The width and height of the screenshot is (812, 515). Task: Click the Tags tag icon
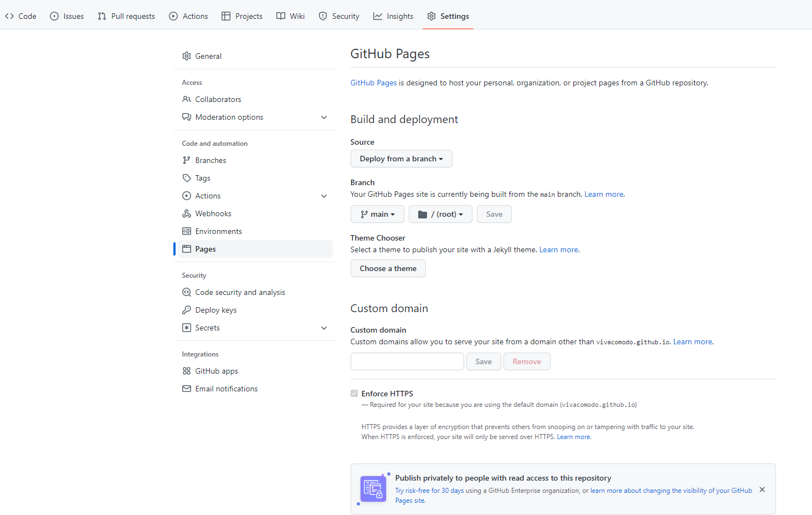coord(187,178)
